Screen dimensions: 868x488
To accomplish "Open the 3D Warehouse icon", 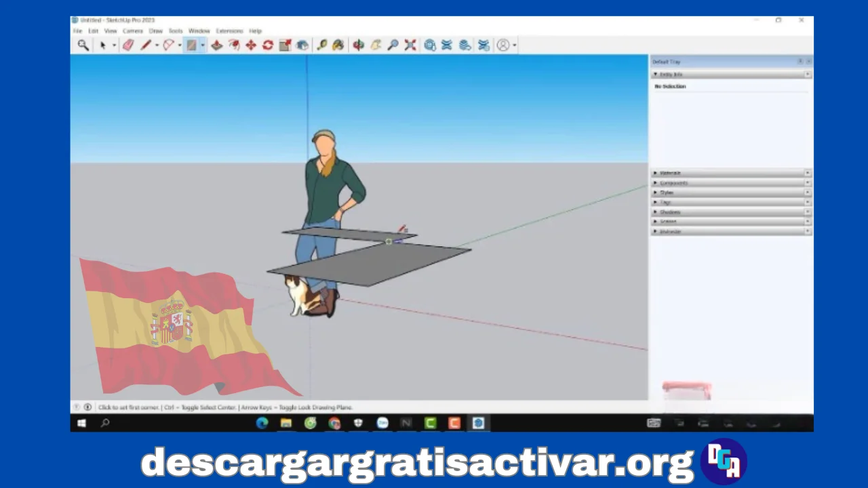I will 430,45.
